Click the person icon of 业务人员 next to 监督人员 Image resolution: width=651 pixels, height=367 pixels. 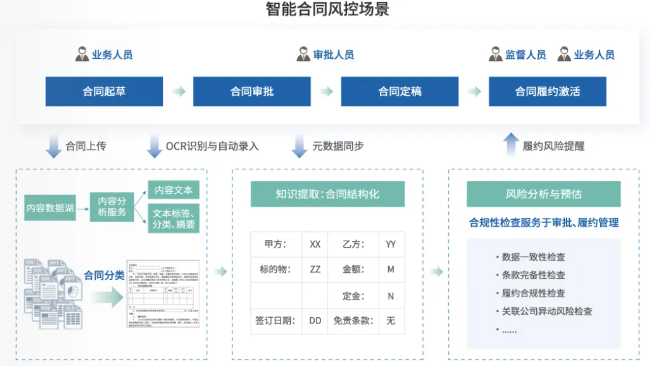point(564,54)
